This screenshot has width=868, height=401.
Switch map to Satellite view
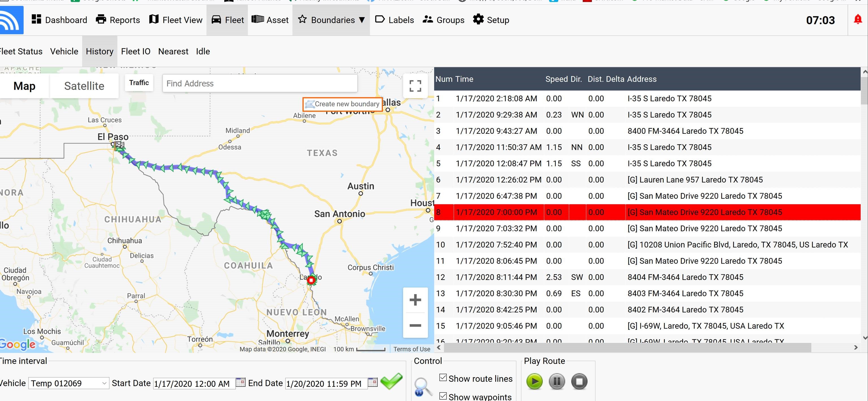pos(84,86)
